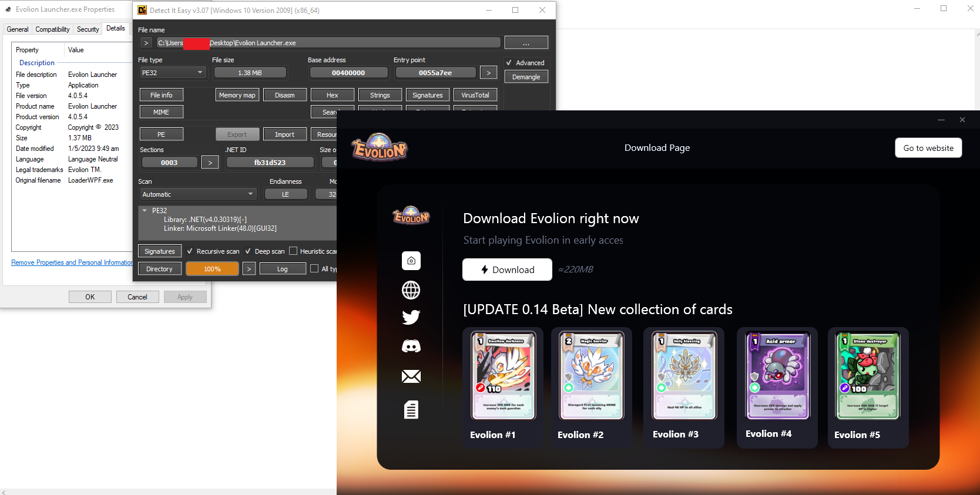Viewport: 980px width, 495px height.
Task: Open the document page icon in sidebar
Action: 411,409
